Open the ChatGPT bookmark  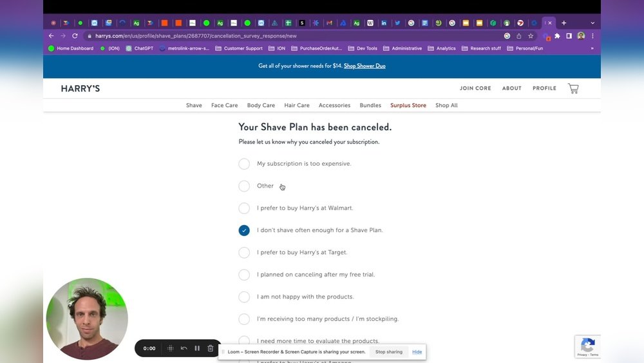coord(140,48)
